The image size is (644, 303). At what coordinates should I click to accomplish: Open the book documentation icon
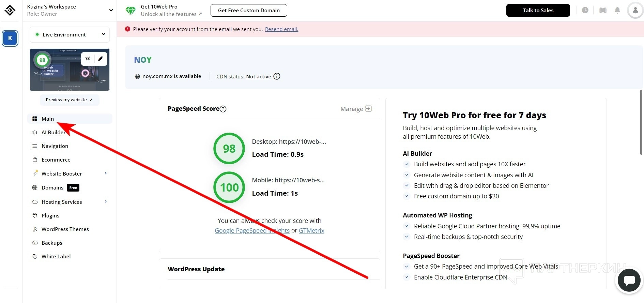pyautogui.click(x=603, y=10)
